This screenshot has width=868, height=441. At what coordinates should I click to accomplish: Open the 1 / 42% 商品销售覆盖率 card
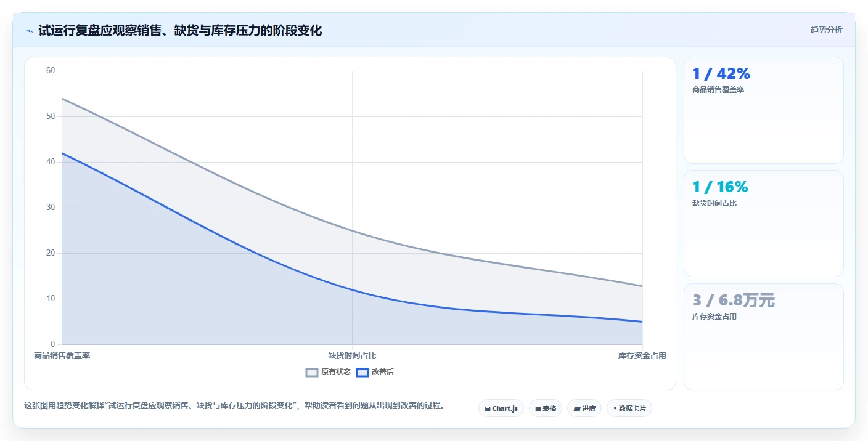764,110
